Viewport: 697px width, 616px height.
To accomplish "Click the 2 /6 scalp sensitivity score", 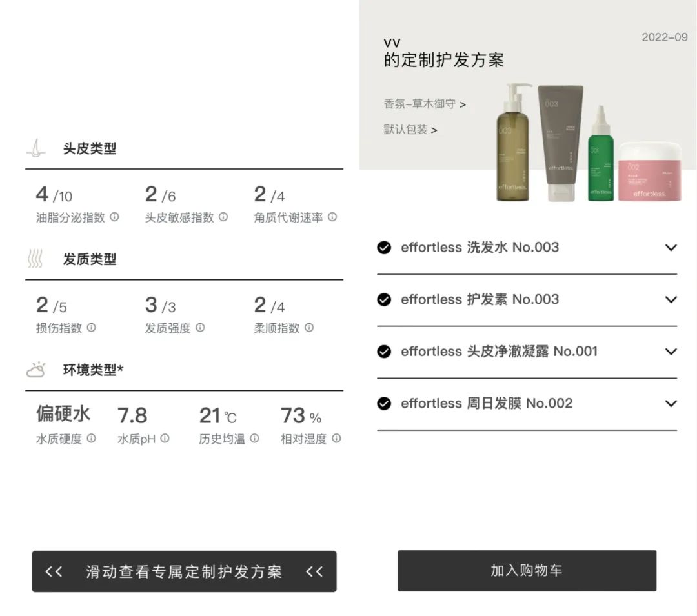I will click(160, 194).
